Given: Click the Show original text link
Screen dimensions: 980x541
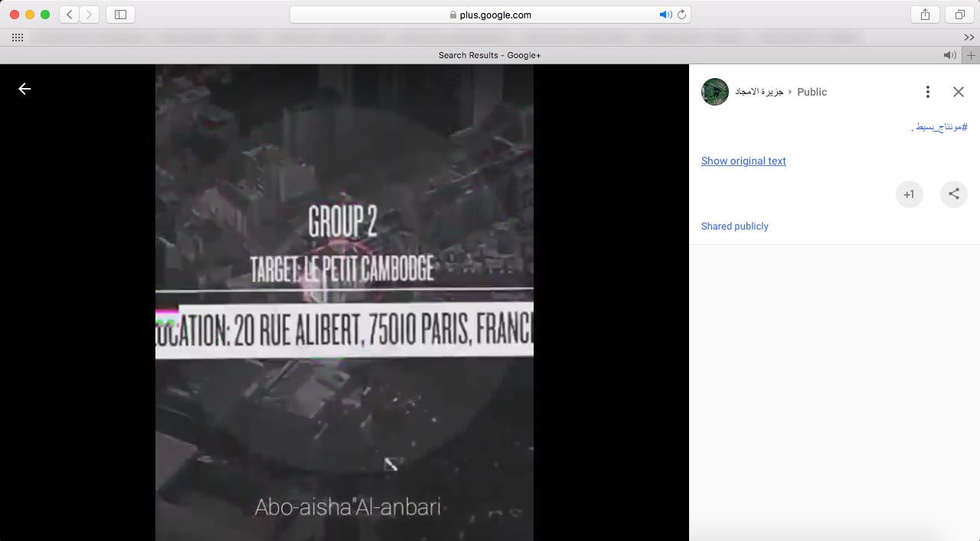Looking at the screenshot, I should [743, 161].
